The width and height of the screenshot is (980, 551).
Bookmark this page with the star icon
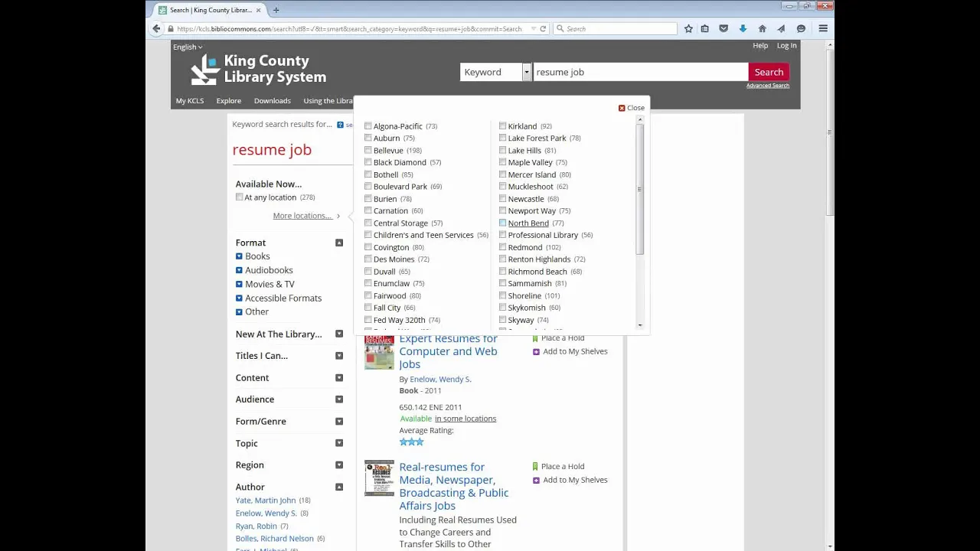(688, 28)
